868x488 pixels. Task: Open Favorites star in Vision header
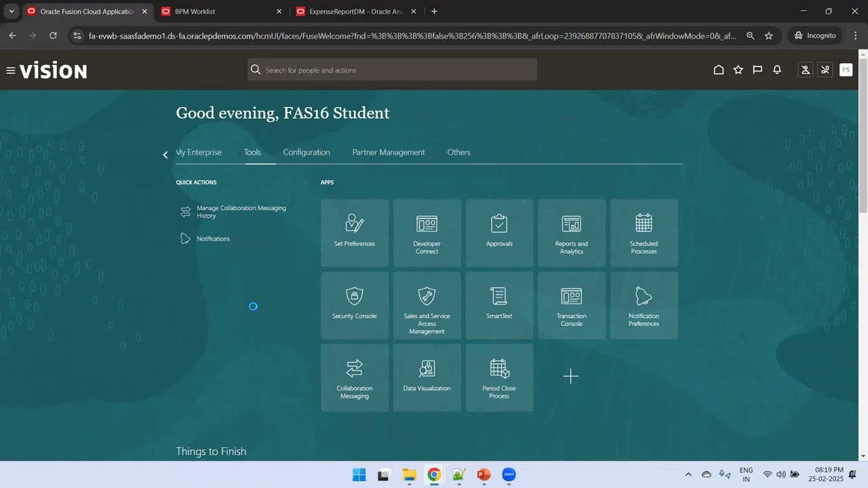(x=738, y=70)
